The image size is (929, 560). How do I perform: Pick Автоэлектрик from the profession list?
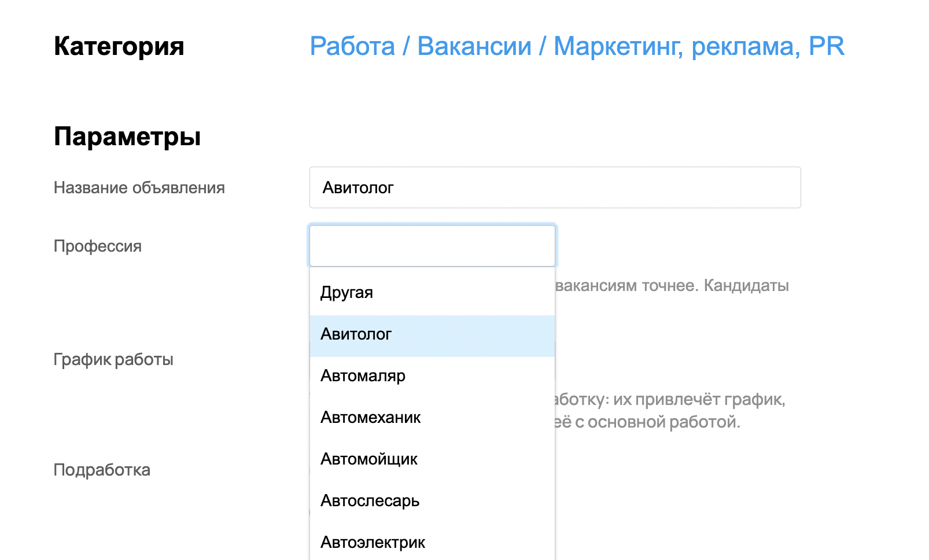[x=373, y=543]
